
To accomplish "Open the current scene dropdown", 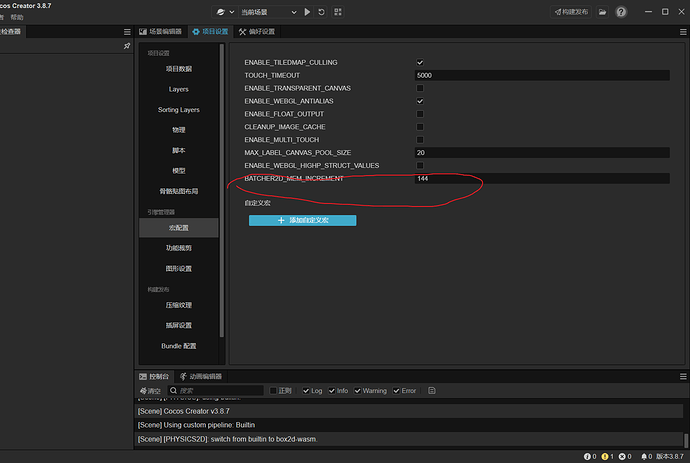I will pos(269,12).
